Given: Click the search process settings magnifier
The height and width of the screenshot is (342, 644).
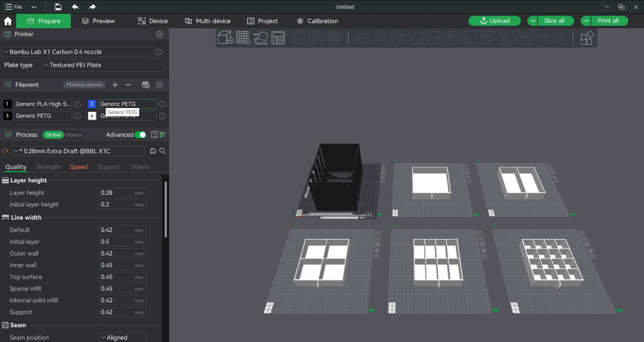Looking at the screenshot, I should pos(163,151).
